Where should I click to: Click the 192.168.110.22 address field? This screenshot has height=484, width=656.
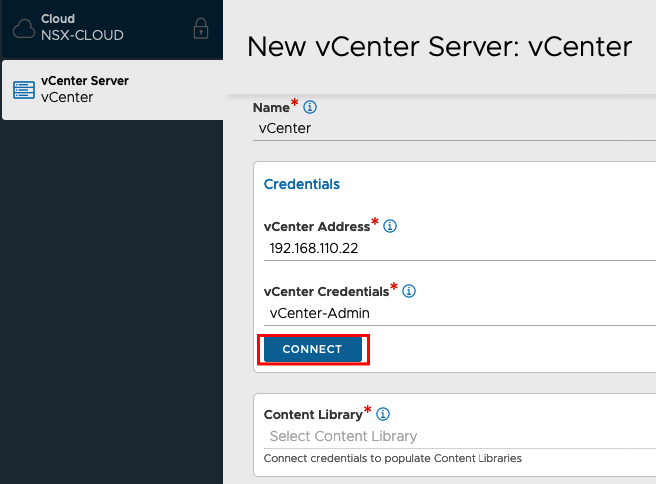click(x=460, y=248)
